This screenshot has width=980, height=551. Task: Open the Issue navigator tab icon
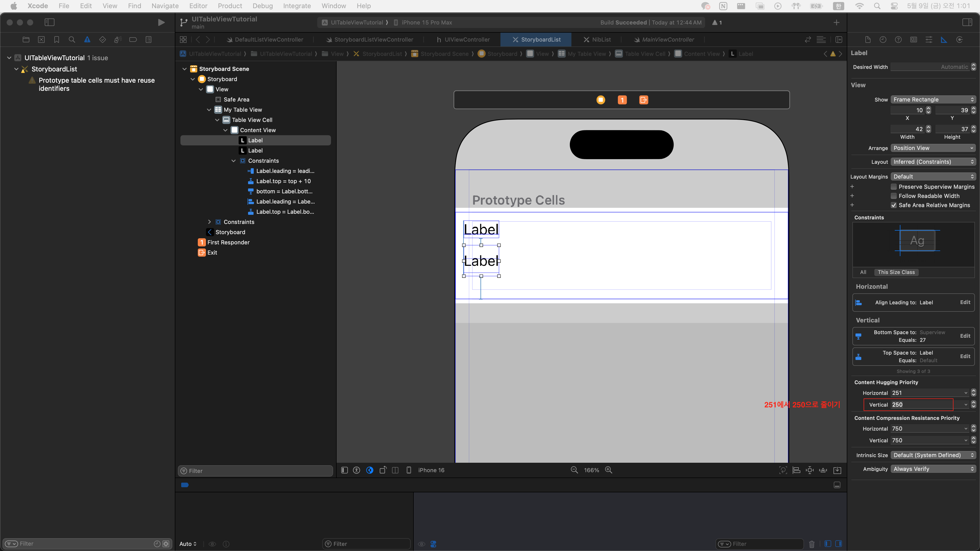click(87, 40)
